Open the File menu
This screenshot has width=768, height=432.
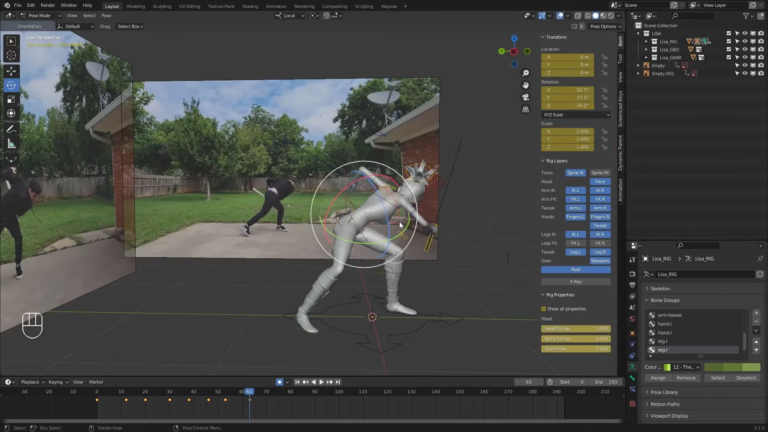pos(18,5)
